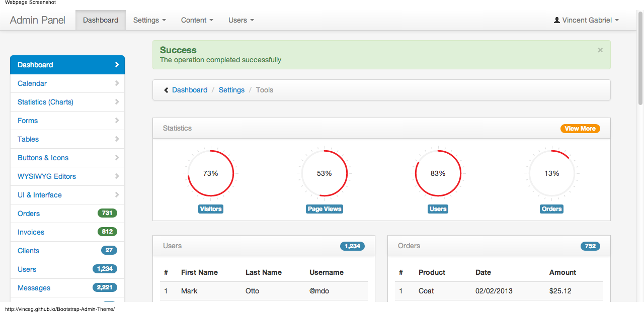Click the chevron next to Forms

click(x=117, y=121)
